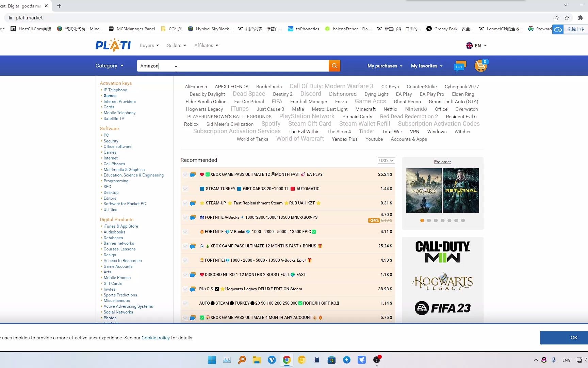Bookmark this page with the star icon

coord(567,18)
